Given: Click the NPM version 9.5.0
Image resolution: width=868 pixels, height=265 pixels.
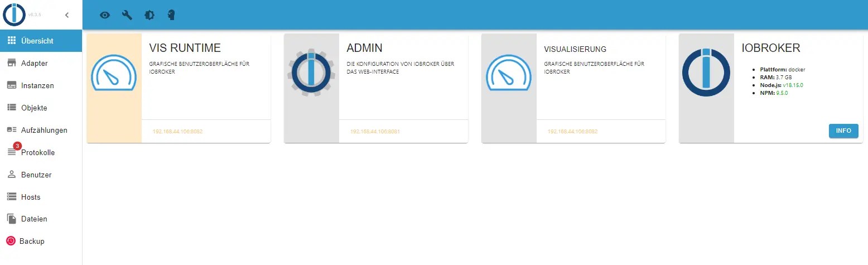Looking at the screenshot, I should click(782, 93).
